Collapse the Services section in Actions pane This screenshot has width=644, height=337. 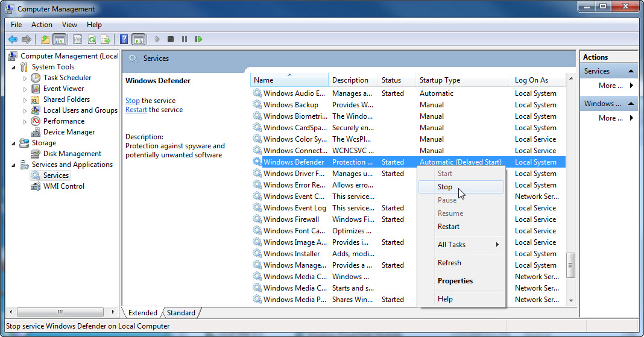631,71
